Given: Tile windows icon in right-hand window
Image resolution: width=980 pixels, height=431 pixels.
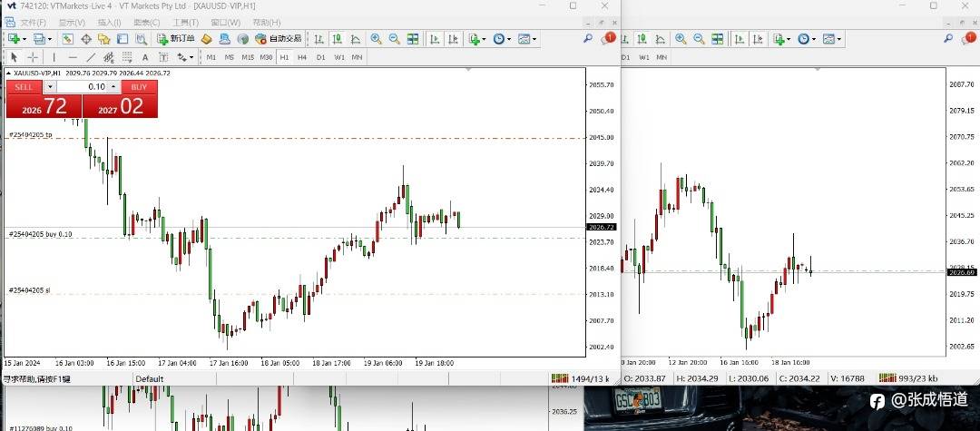Looking at the screenshot, I should tap(718, 39).
